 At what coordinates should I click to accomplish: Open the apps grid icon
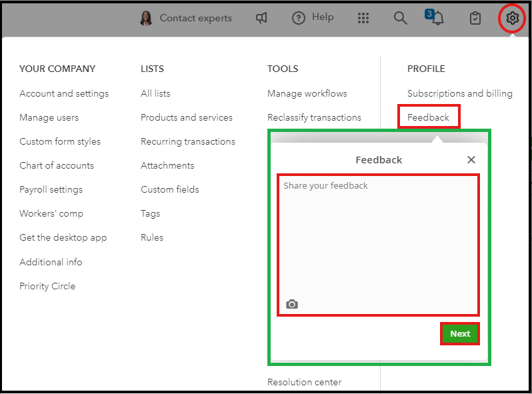(363, 18)
